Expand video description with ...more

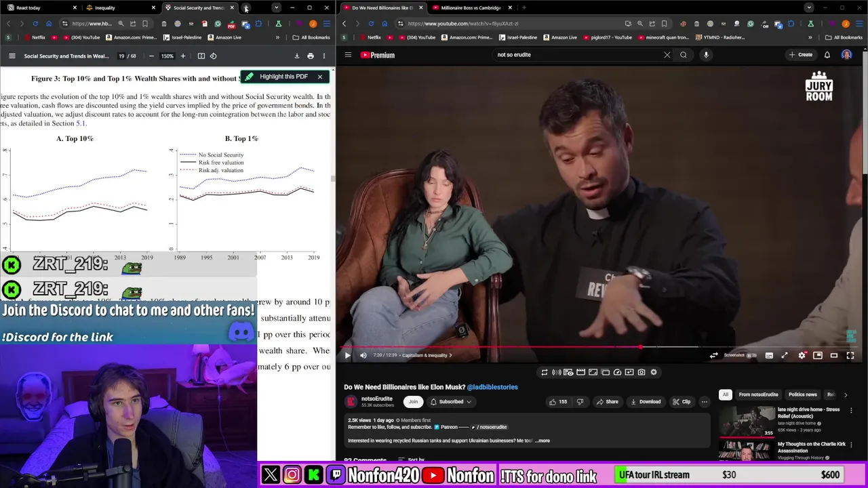click(x=542, y=441)
